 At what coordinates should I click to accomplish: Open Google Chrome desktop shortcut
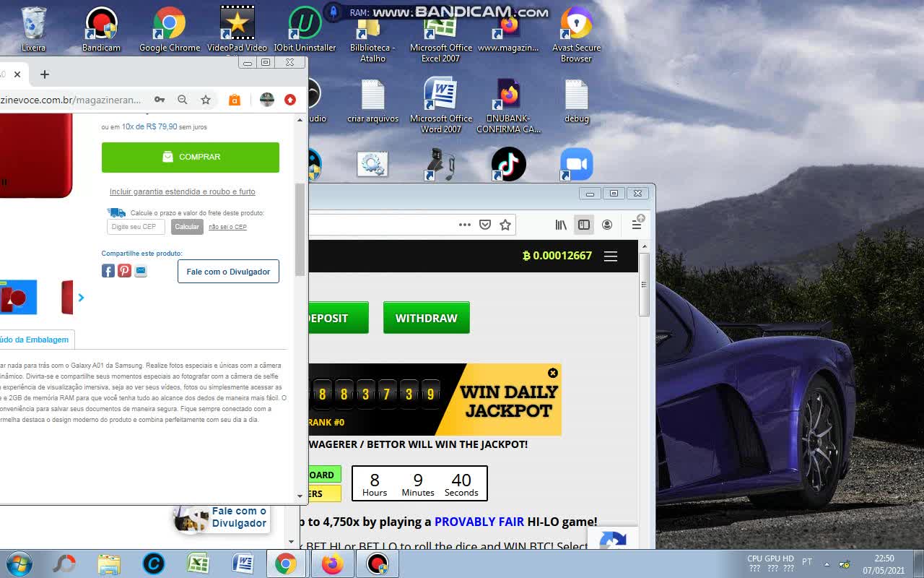(170, 29)
